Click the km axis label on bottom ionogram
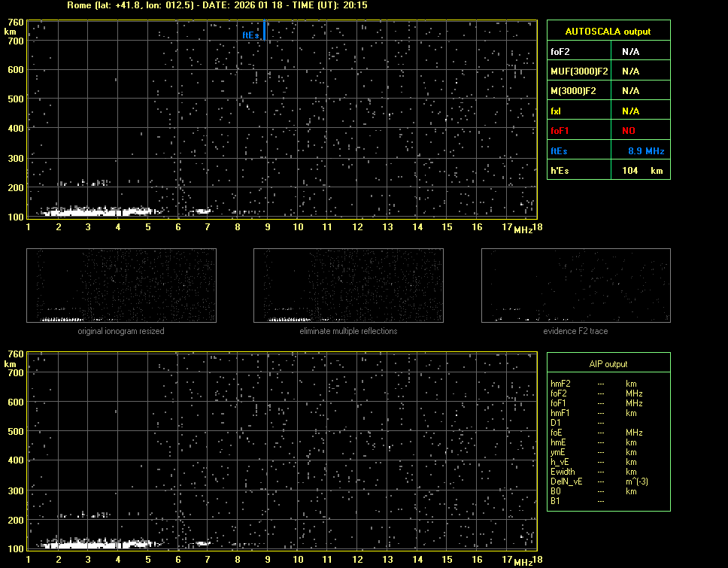Viewport: 728px width, 568px height. point(10,364)
